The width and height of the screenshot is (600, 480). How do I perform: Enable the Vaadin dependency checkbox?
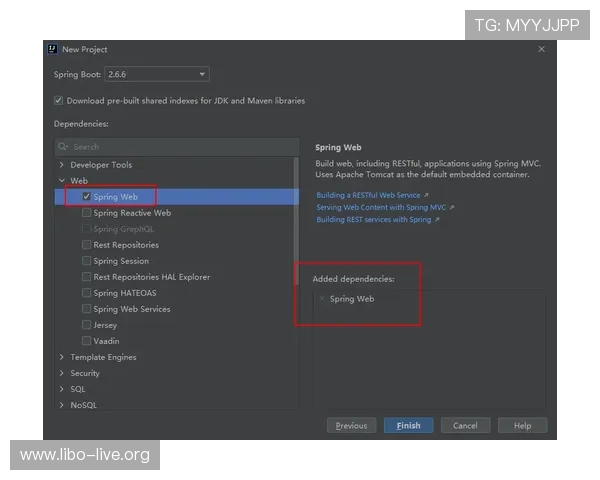click(x=87, y=341)
